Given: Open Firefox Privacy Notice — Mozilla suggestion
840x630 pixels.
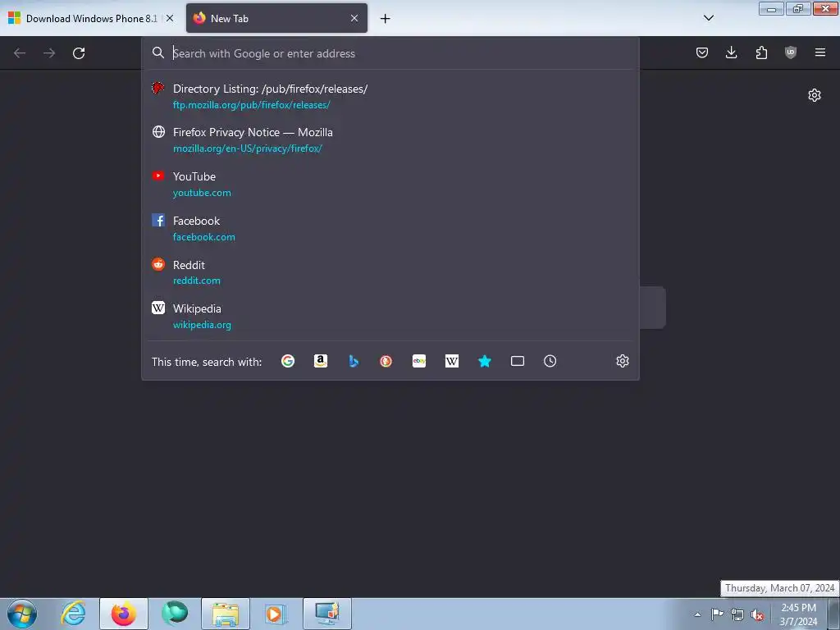Looking at the screenshot, I should (x=390, y=139).
